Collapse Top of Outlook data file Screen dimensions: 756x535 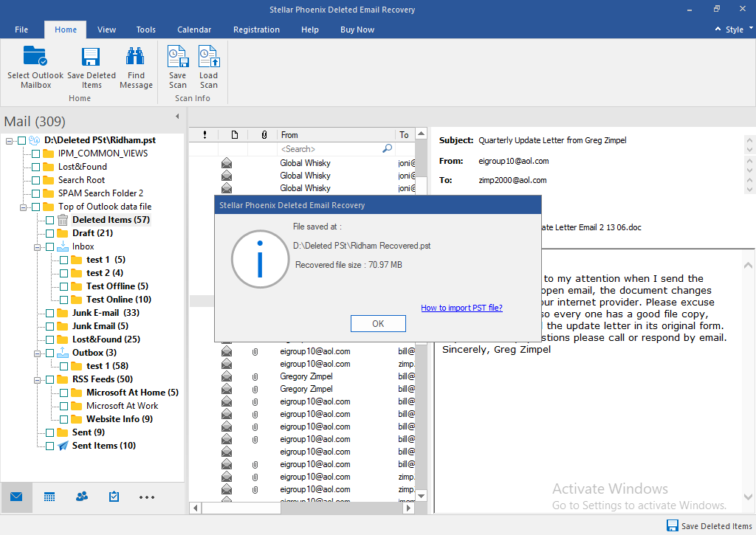click(23, 207)
